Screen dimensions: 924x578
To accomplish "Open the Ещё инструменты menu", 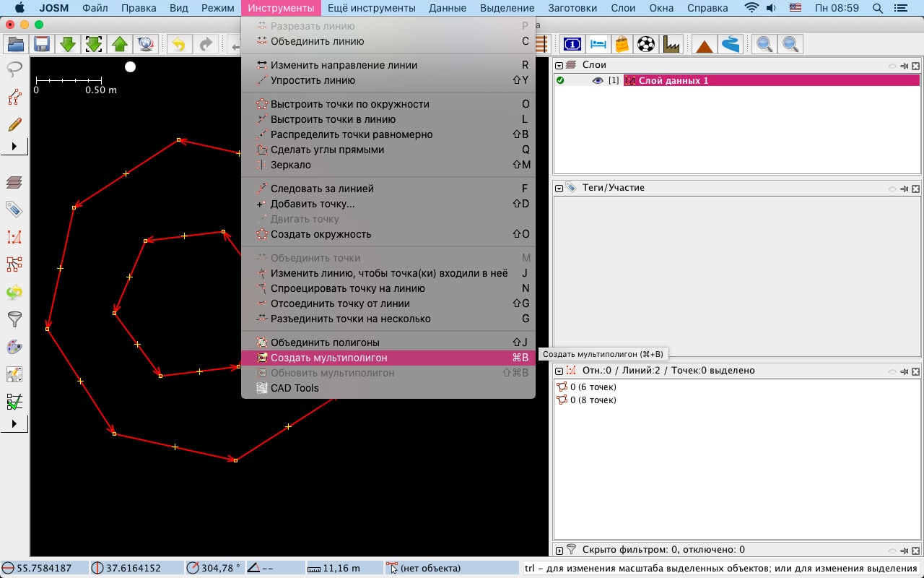I will (x=371, y=8).
